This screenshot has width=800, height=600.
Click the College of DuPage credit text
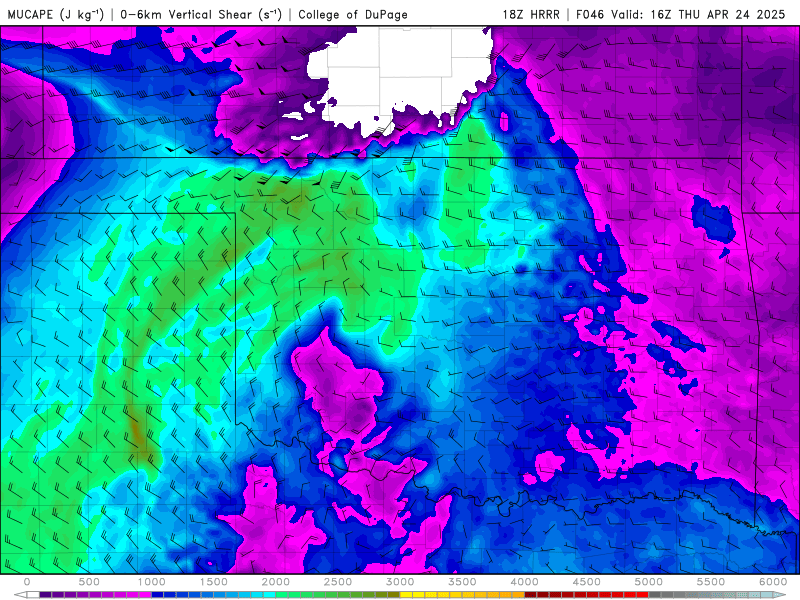[353, 15]
